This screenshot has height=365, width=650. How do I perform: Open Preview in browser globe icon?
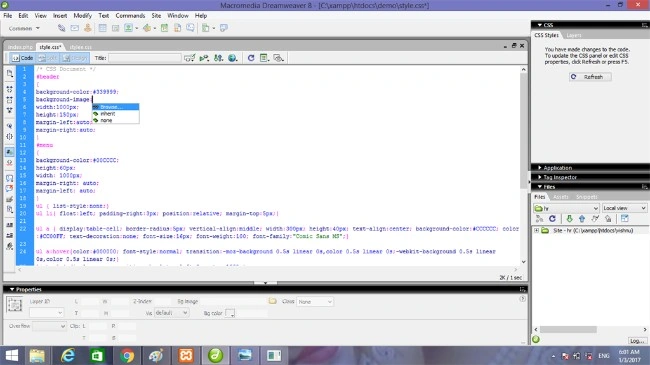click(x=233, y=58)
